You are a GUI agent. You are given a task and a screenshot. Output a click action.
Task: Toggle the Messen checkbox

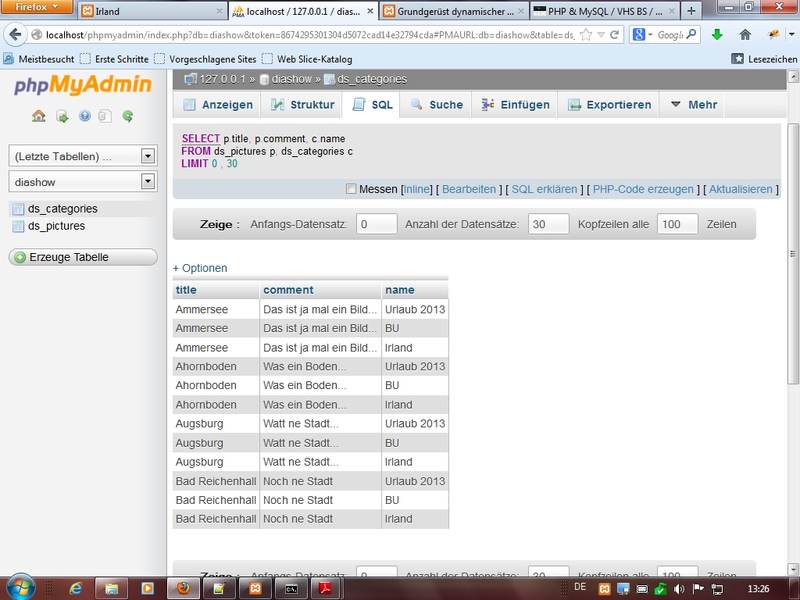[x=351, y=189]
